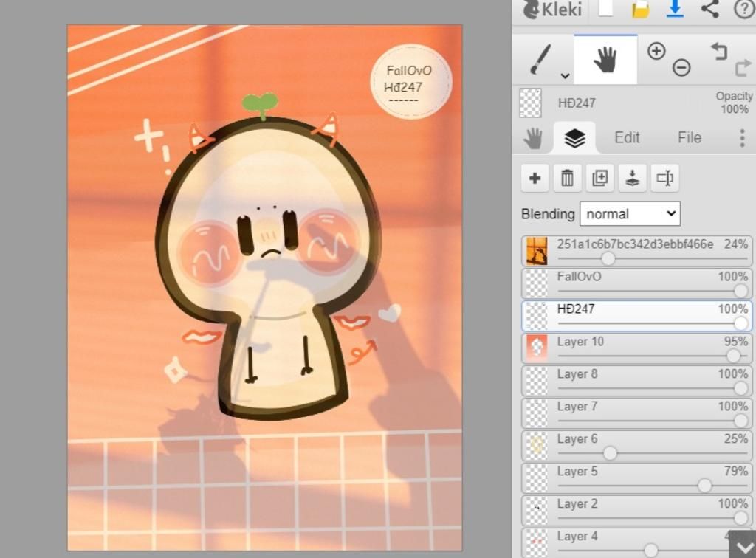Click Layer 5 opacity slider handle

(704, 486)
